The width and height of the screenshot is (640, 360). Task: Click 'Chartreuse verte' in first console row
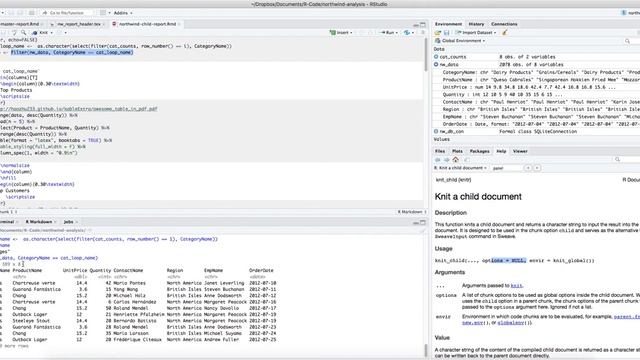[33, 283]
